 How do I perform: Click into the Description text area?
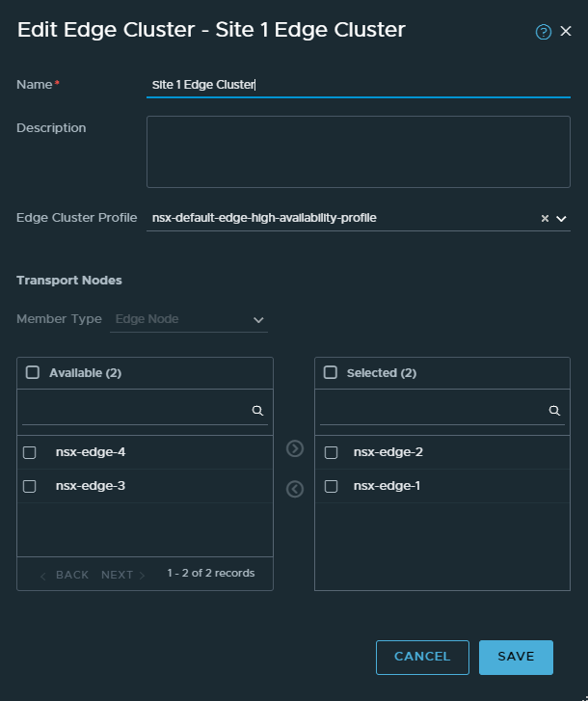point(358,151)
